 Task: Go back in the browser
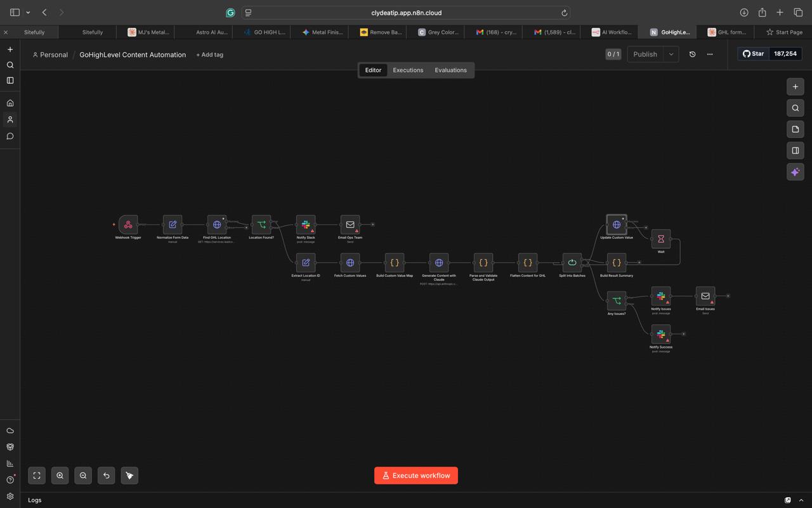point(44,13)
